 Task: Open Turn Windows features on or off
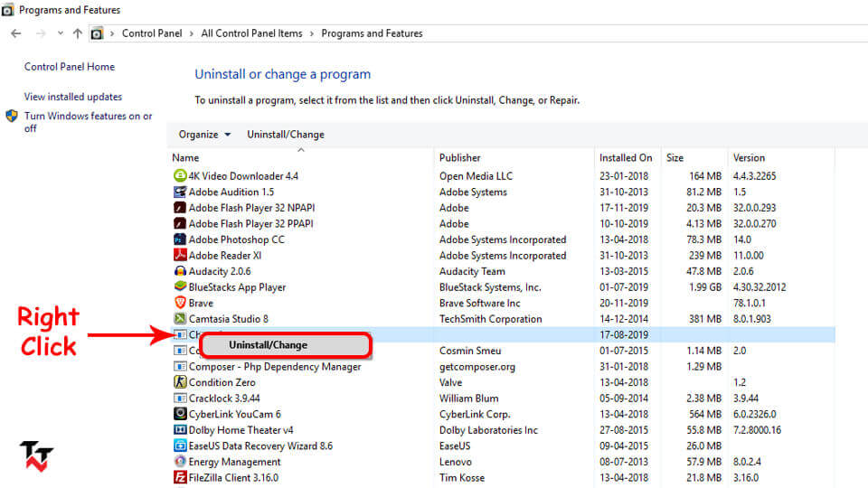coord(88,122)
